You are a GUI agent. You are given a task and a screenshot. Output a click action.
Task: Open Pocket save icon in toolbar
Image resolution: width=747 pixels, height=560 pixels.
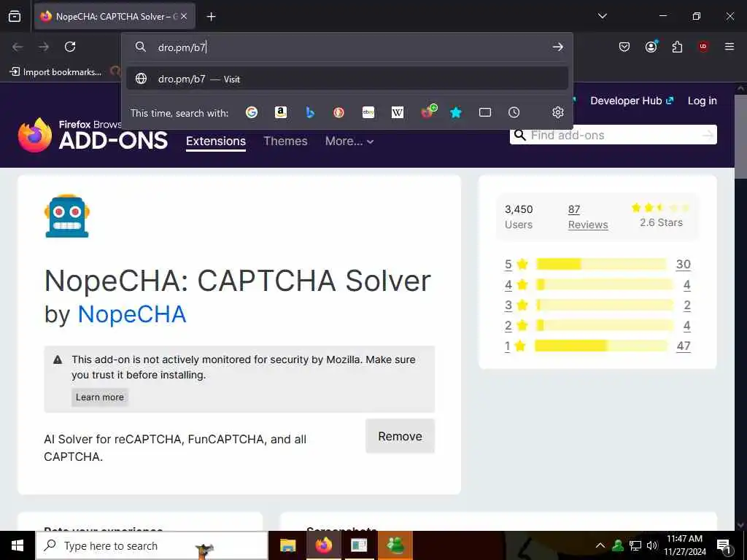click(624, 47)
